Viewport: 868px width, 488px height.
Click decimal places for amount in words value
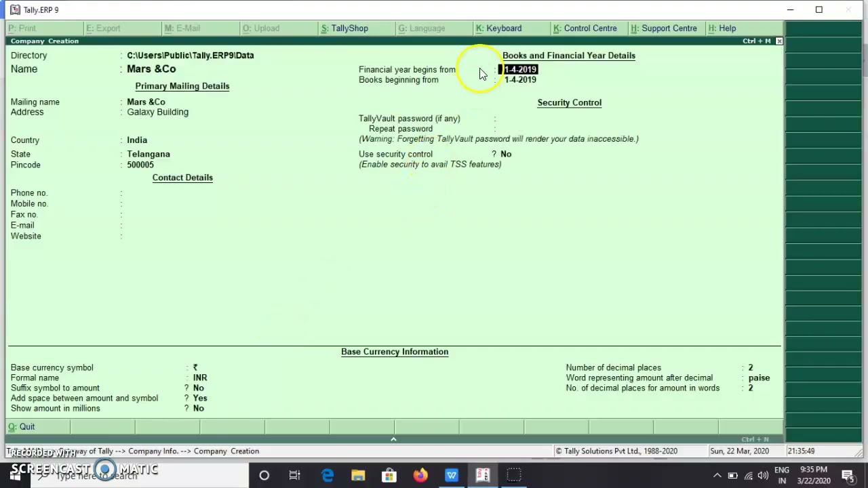pyautogui.click(x=751, y=388)
